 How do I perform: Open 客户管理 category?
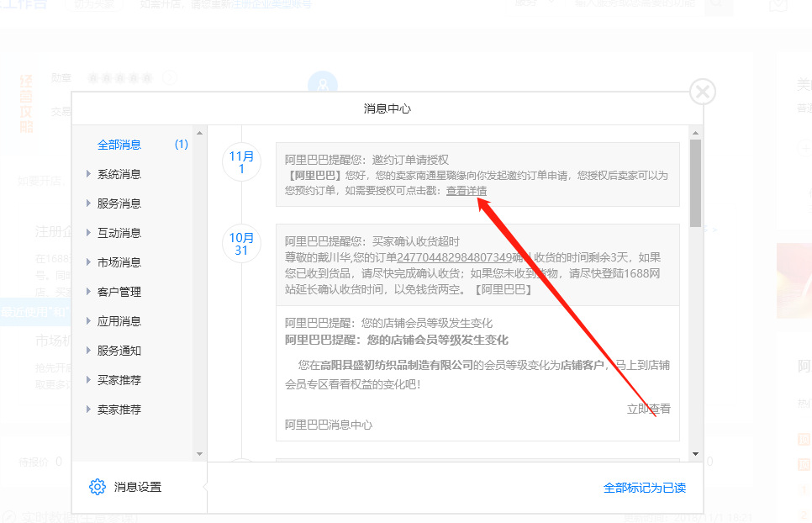tap(119, 292)
